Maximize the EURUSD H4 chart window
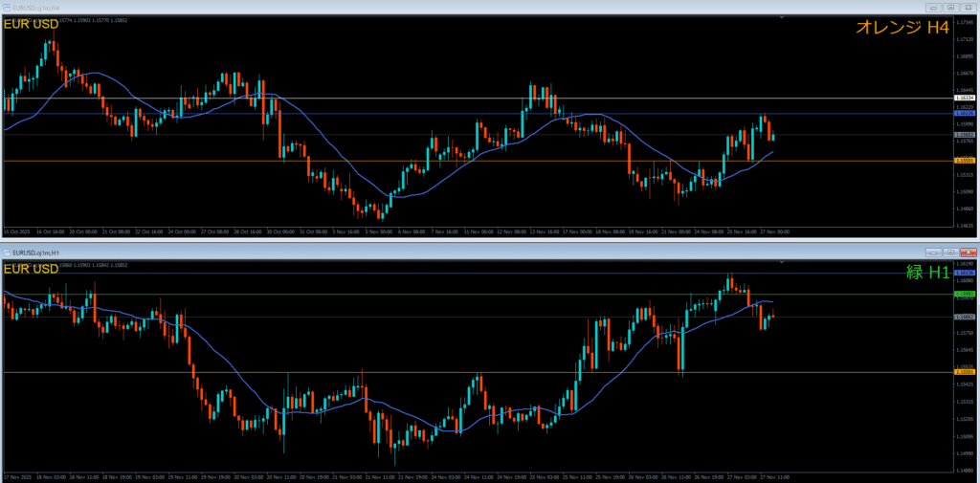980x483 pixels. (x=951, y=8)
